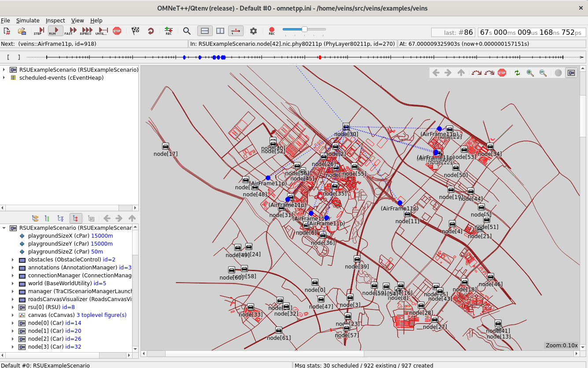The height and width of the screenshot is (368, 588).
Task: Open the Inspect menu
Action: (55, 20)
